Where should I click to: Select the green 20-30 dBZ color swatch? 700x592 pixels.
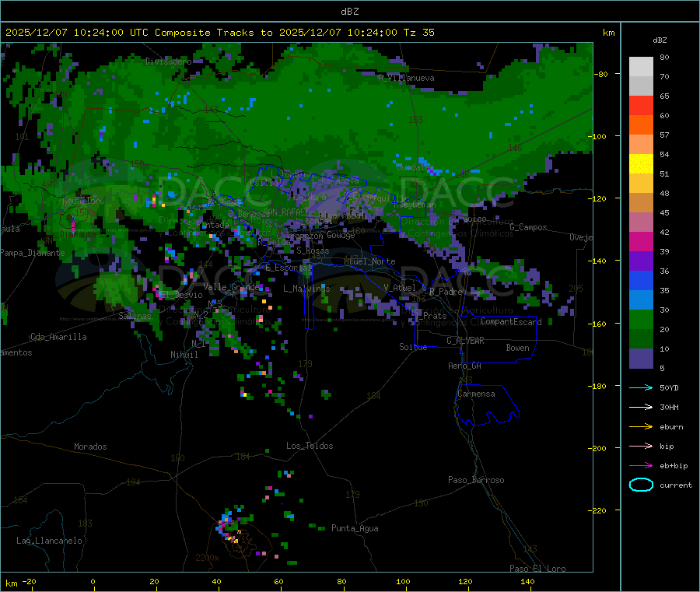641,319
